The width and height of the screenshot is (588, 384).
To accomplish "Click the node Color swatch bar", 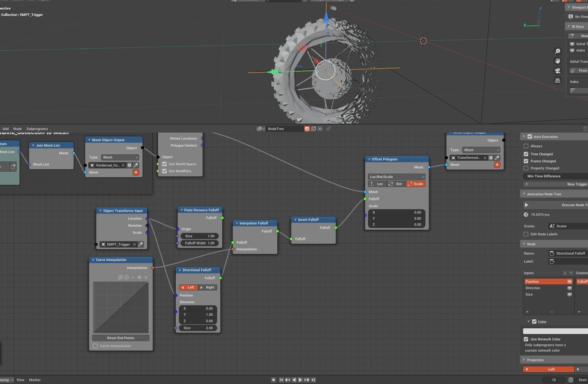I will tap(555, 331).
